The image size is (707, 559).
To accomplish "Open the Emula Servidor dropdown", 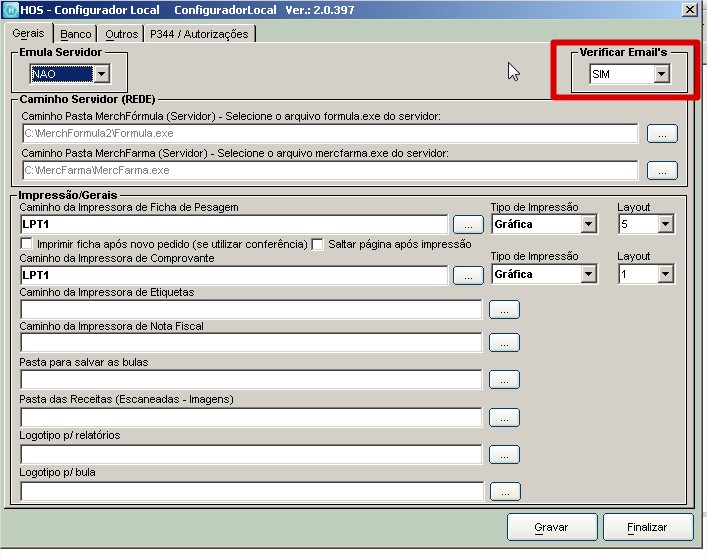I will (x=100, y=74).
